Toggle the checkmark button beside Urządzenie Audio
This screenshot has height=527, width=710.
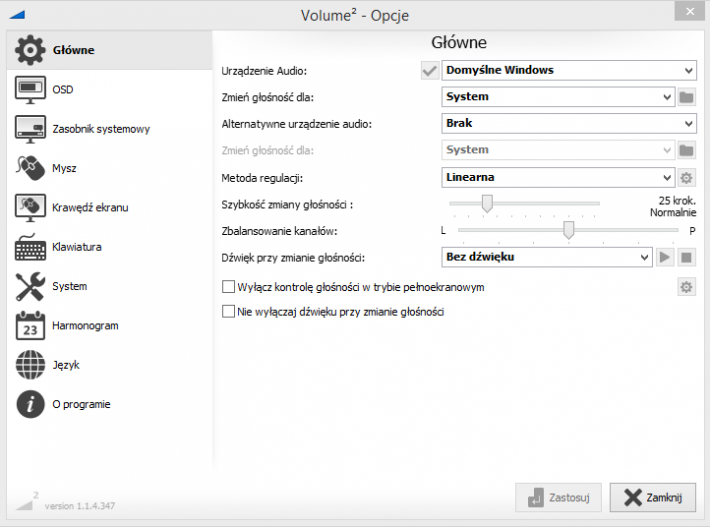(x=429, y=71)
